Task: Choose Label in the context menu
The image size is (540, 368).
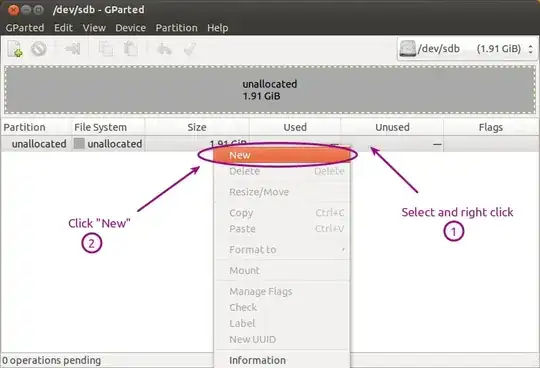Action: click(x=282, y=323)
